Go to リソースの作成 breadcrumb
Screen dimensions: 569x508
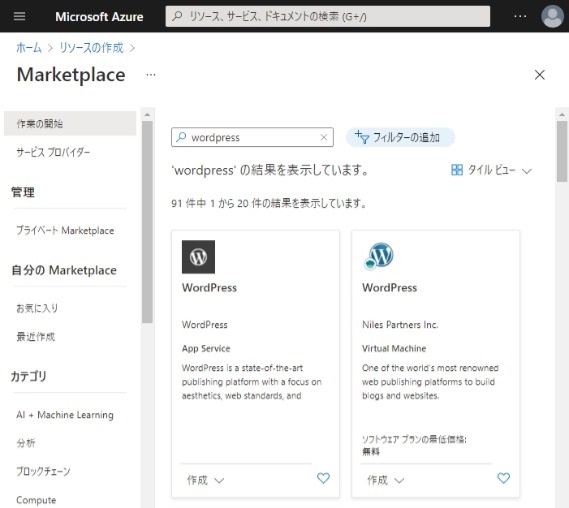[91, 48]
